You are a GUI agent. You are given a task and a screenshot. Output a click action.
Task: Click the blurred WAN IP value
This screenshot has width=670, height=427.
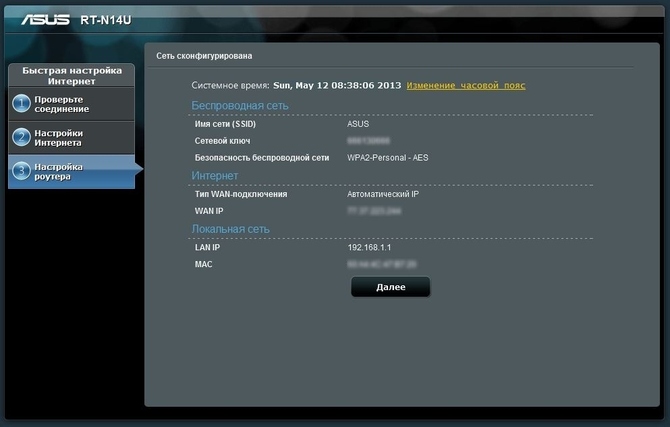tap(374, 212)
